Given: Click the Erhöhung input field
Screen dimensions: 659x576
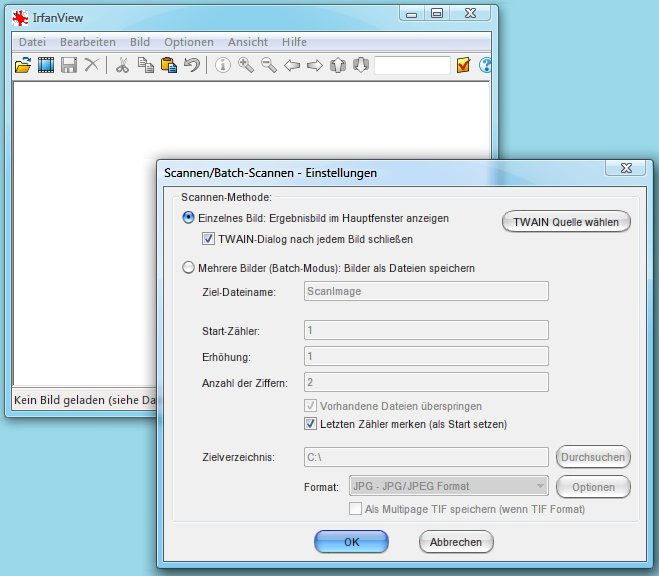Looking at the screenshot, I should (x=426, y=356).
